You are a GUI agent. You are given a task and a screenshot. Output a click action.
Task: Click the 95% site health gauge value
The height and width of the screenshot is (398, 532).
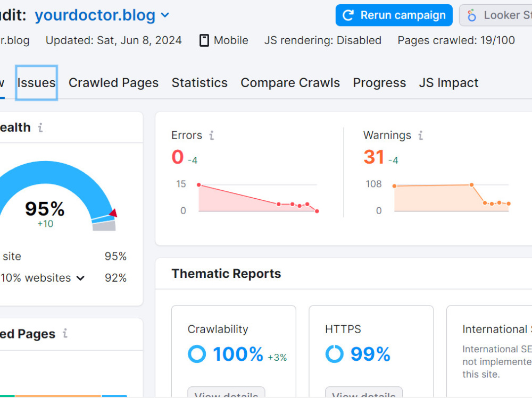[x=45, y=209]
